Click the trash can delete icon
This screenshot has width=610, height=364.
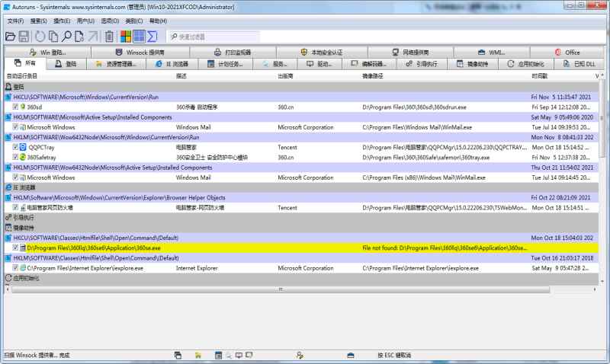[109, 37]
